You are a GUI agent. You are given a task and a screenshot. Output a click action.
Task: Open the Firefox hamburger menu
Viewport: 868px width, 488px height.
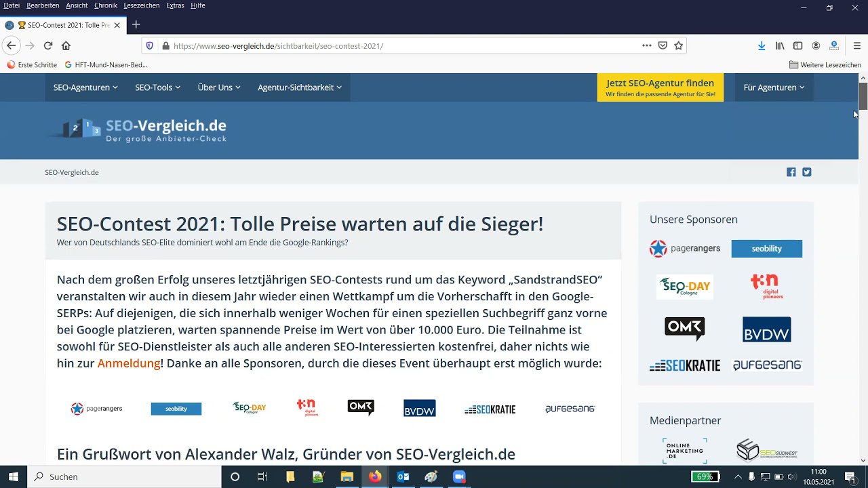(857, 45)
